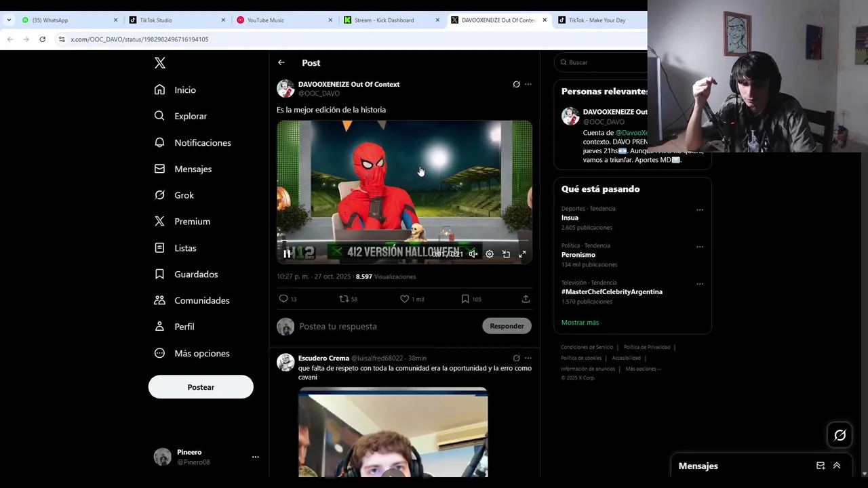
Task: Expand footer Más opciones link
Action: tap(643, 369)
